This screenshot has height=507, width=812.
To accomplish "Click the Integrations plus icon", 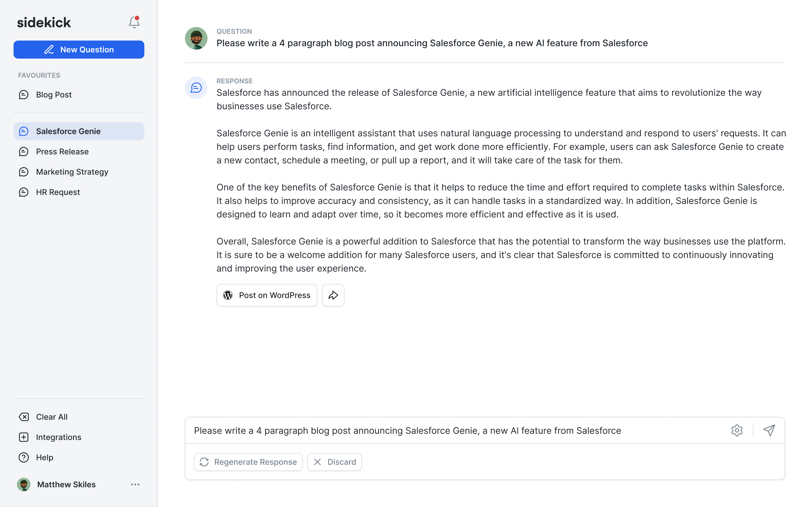I will point(23,437).
